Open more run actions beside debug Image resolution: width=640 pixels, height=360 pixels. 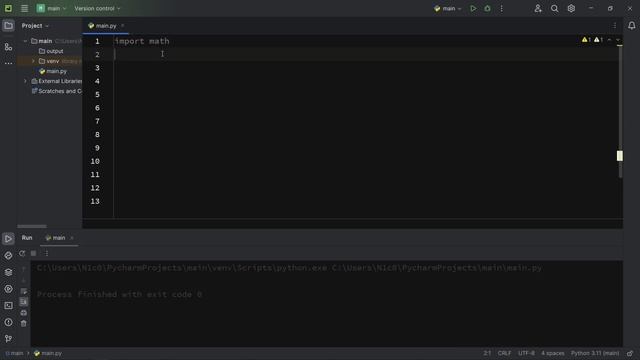click(x=502, y=8)
